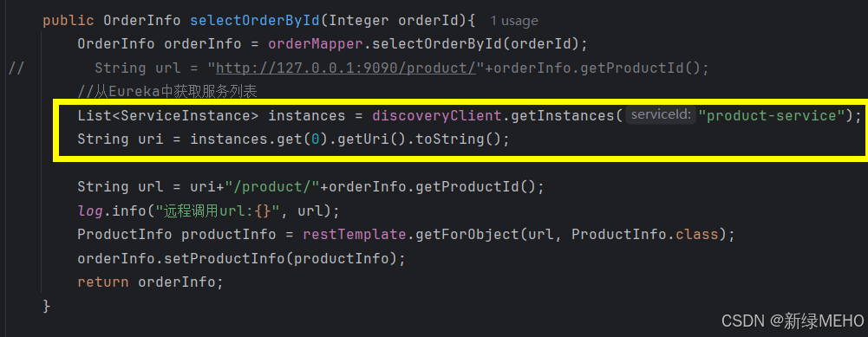Click the Chinese comment about Eureka
Screen dimensions: 868x337
click(x=167, y=92)
